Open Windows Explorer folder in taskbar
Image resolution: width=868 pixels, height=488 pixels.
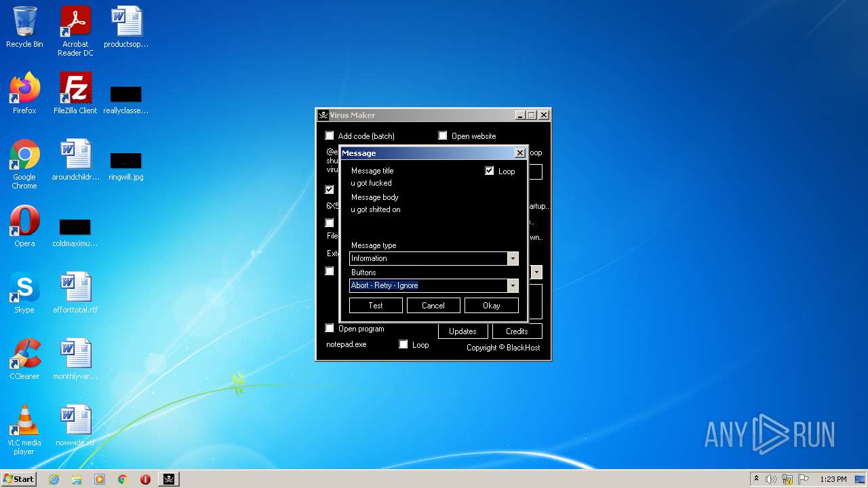[x=77, y=479]
